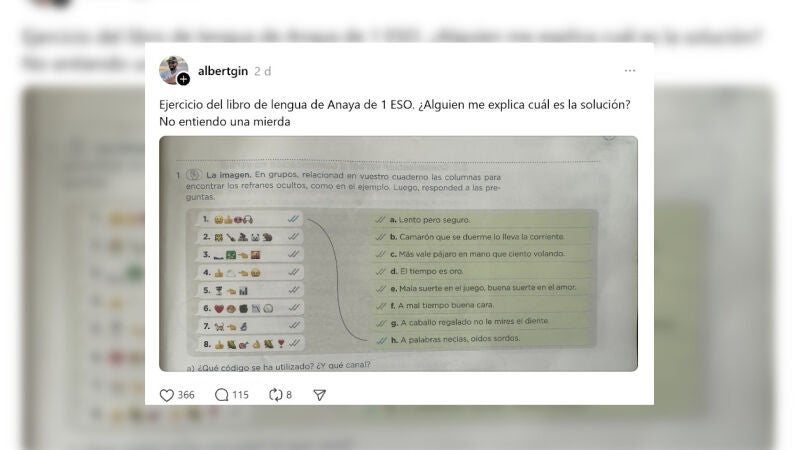Follow albertgin via the plus badge
Viewport: 799px width, 450px height.
pos(183,79)
